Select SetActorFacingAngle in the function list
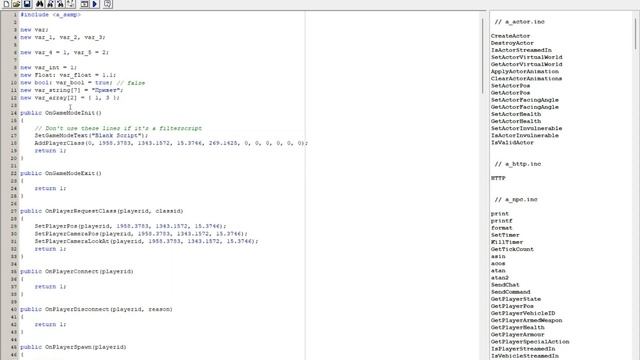The image size is (640, 360). pos(524,100)
